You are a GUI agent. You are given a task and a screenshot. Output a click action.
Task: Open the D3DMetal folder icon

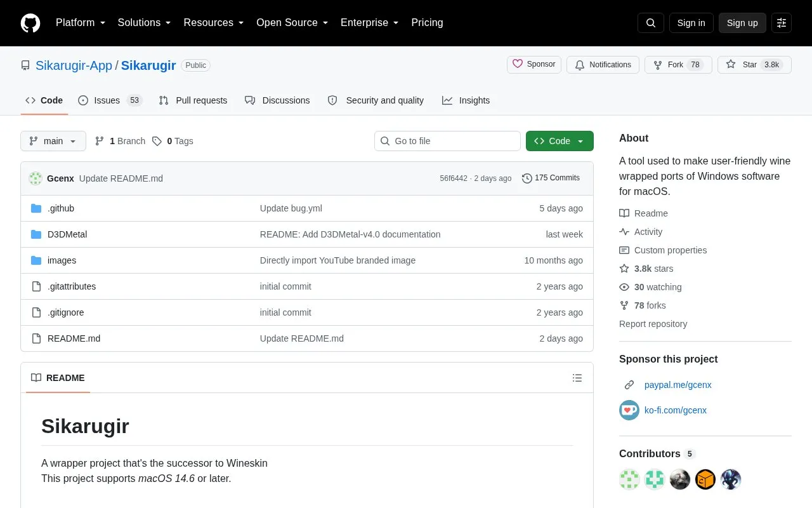pos(36,234)
